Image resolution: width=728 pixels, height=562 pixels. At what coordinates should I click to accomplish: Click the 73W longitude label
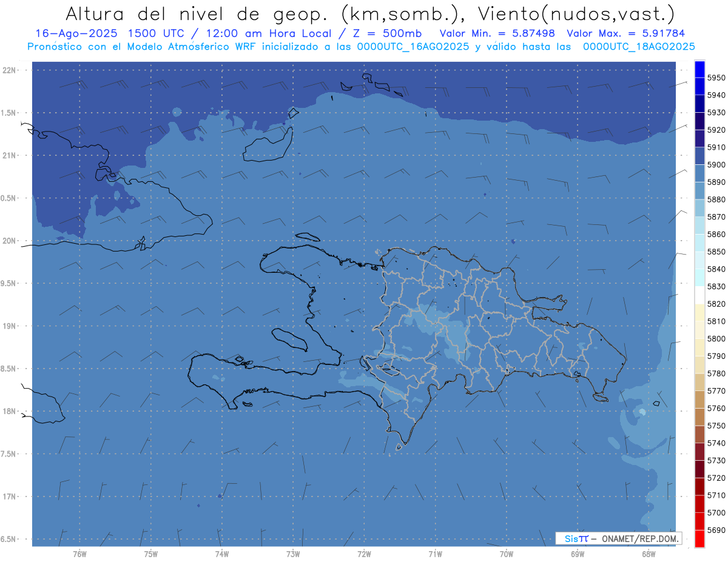[293, 554]
